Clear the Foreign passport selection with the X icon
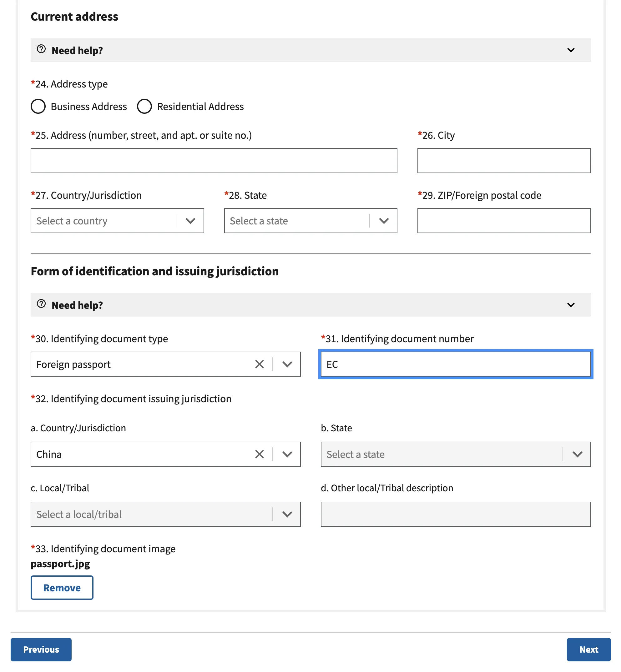This screenshot has width=621, height=672. pyautogui.click(x=259, y=364)
